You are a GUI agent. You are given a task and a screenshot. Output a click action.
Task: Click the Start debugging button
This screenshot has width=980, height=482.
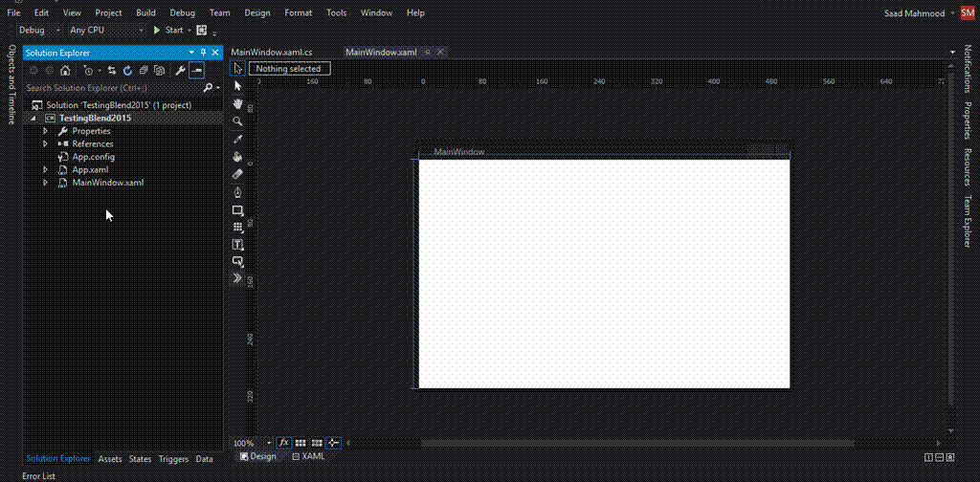click(168, 30)
